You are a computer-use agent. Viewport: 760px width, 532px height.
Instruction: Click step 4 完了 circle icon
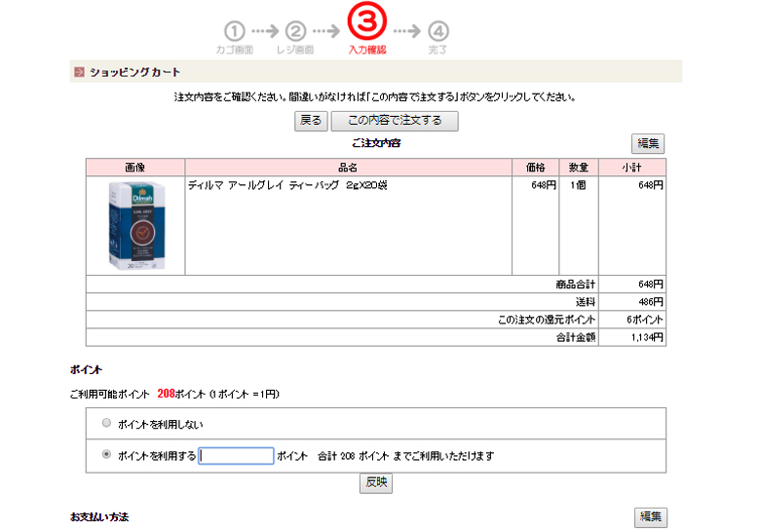pyautogui.click(x=438, y=31)
